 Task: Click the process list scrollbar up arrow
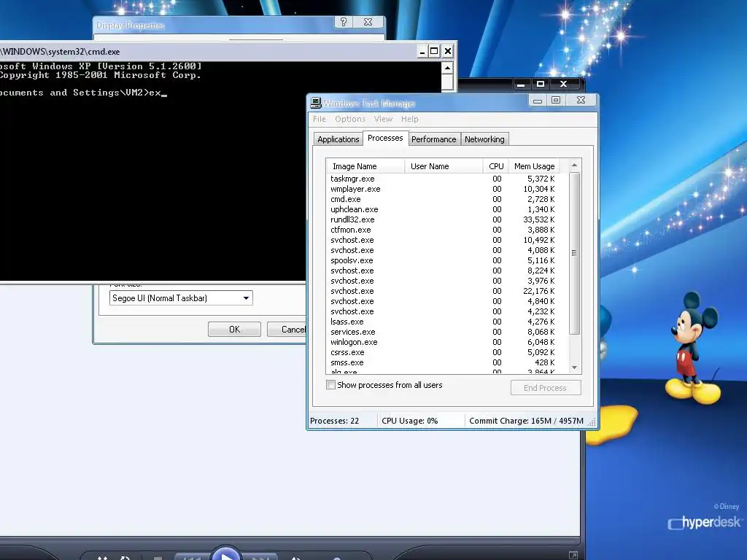point(575,166)
